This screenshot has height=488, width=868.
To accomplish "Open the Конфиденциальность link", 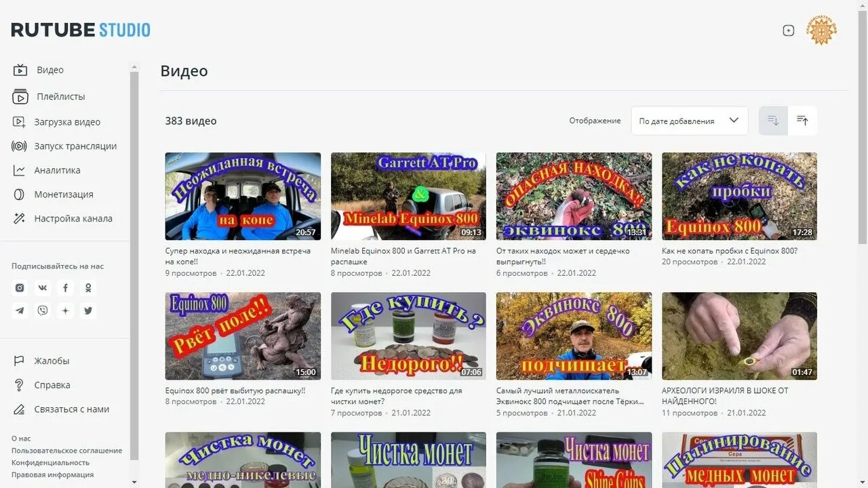I will pyautogui.click(x=50, y=463).
